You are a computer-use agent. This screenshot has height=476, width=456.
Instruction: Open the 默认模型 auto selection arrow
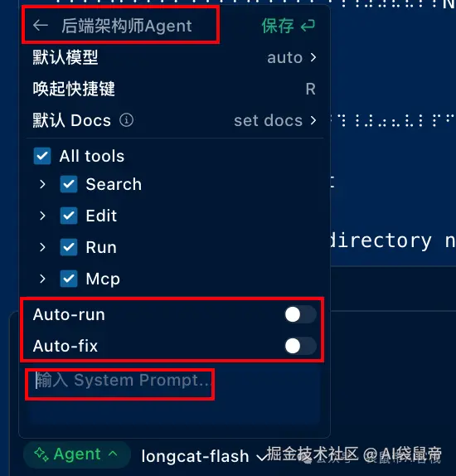[x=313, y=57]
